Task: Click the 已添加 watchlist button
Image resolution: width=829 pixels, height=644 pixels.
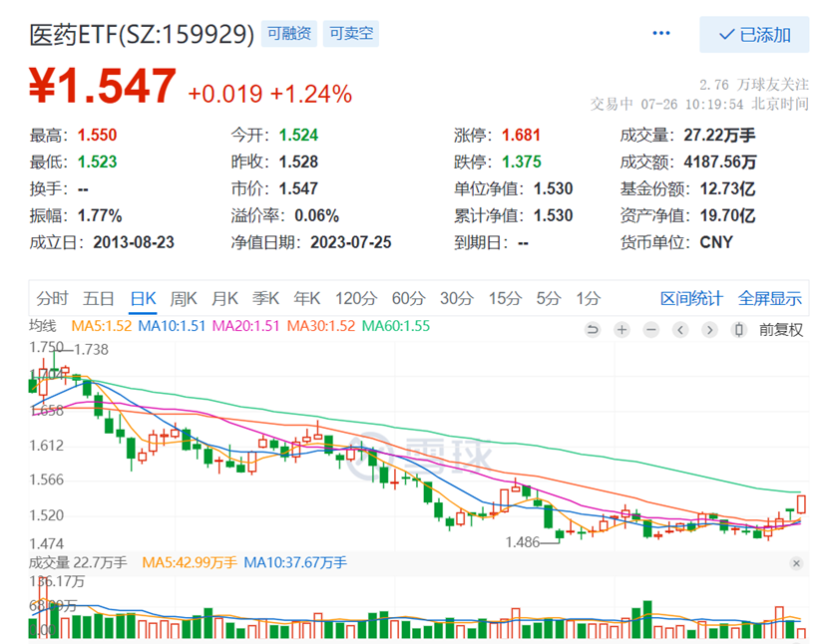Action: click(754, 34)
